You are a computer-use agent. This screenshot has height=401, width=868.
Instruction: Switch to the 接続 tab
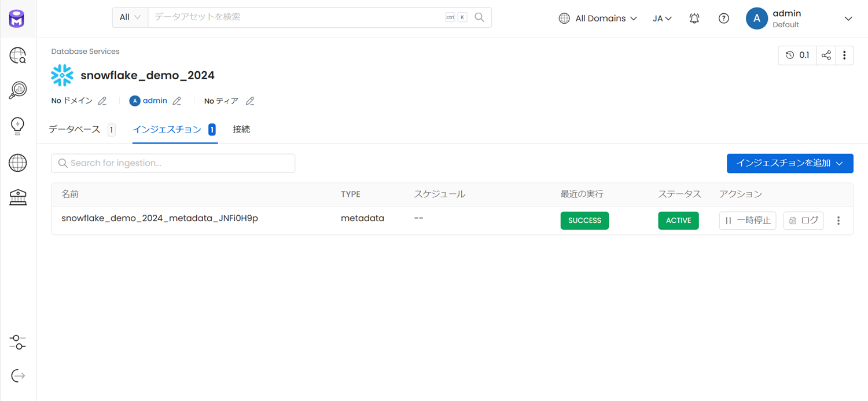[x=241, y=130]
